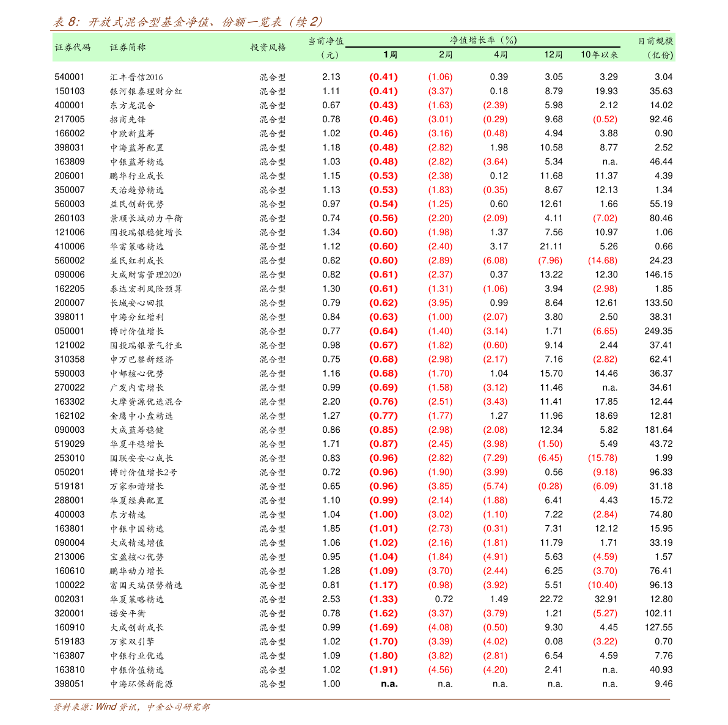This screenshot has width=728, height=725.
Task: Click fund name 中海环保新能源
Action: (x=141, y=684)
